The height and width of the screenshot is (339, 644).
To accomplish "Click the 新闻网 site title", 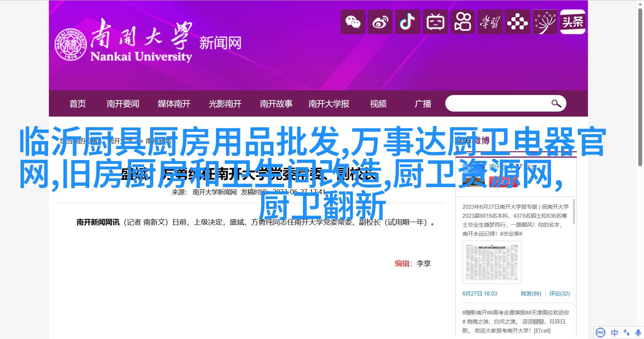I will pyautogui.click(x=220, y=43).
